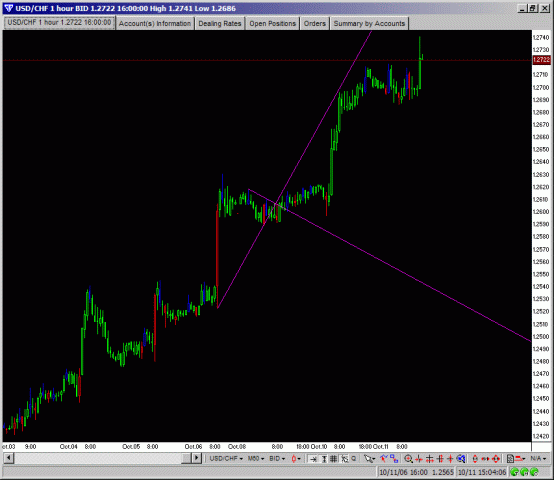Click the red four-way arrows icon
The height and width of the screenshot is (480, 554).
point(496,459)
